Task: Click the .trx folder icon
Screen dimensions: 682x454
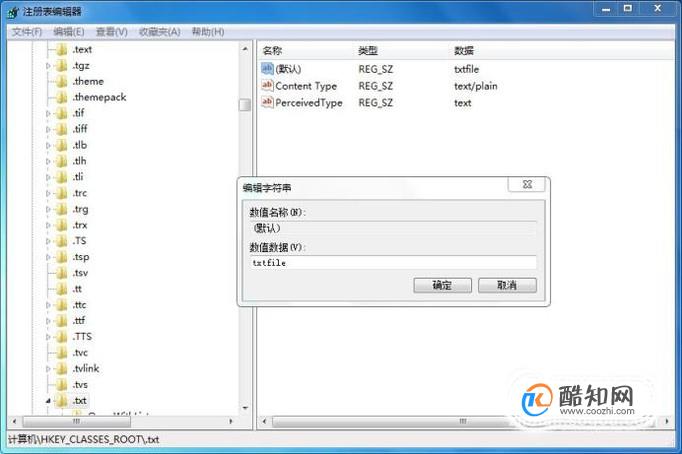Action: [62, 225]
